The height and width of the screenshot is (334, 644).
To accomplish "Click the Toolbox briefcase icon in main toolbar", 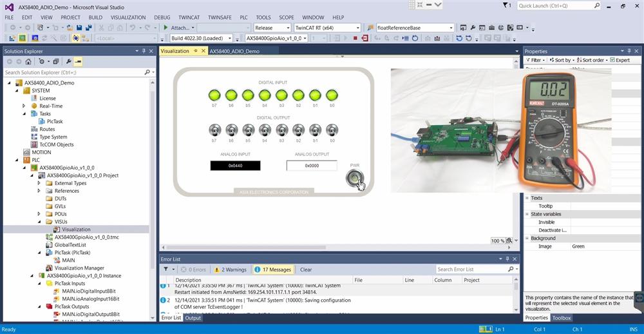I will [x=491, y=28].
